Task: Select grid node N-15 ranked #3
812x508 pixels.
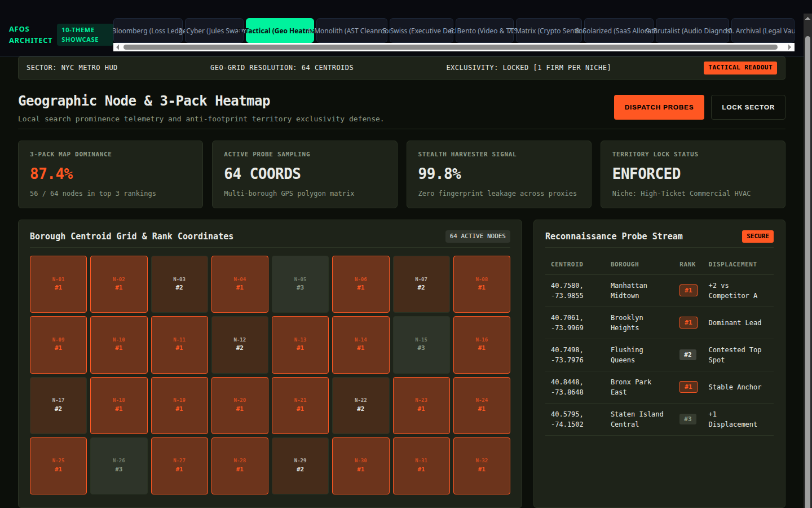Action: point(421,344)
